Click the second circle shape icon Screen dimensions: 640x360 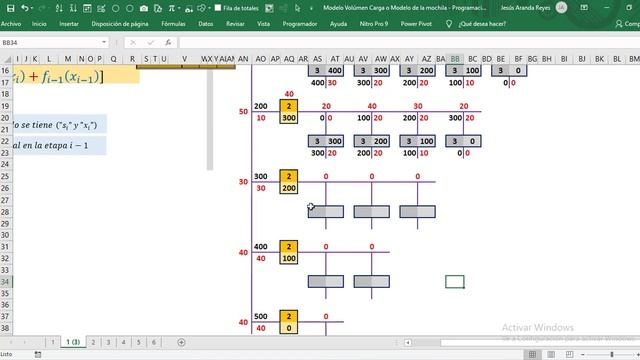click(130, 8)
